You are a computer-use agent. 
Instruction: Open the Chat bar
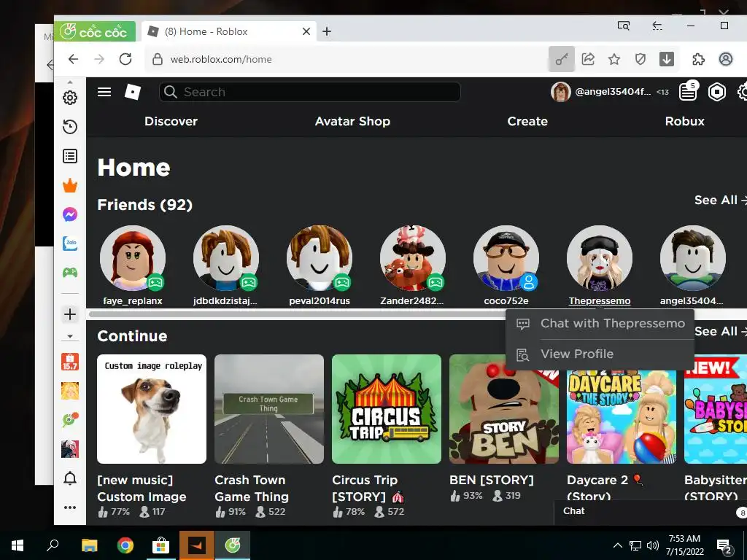(x=651, y=511)
